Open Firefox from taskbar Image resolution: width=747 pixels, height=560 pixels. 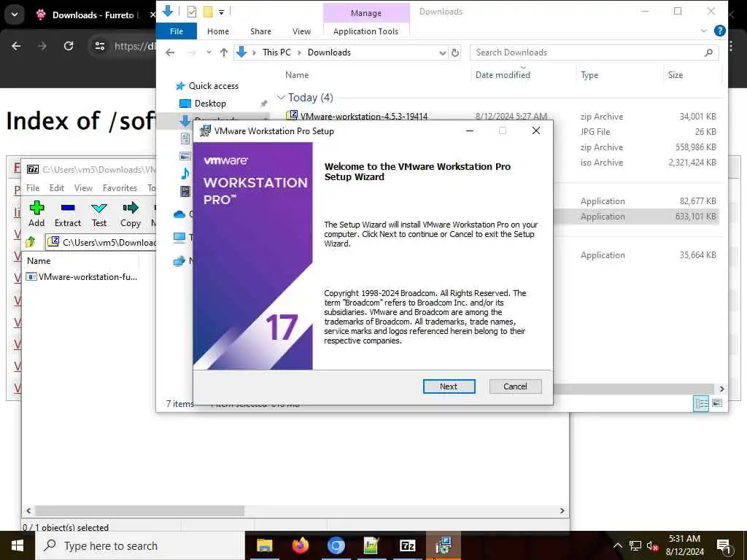(300, 545)
